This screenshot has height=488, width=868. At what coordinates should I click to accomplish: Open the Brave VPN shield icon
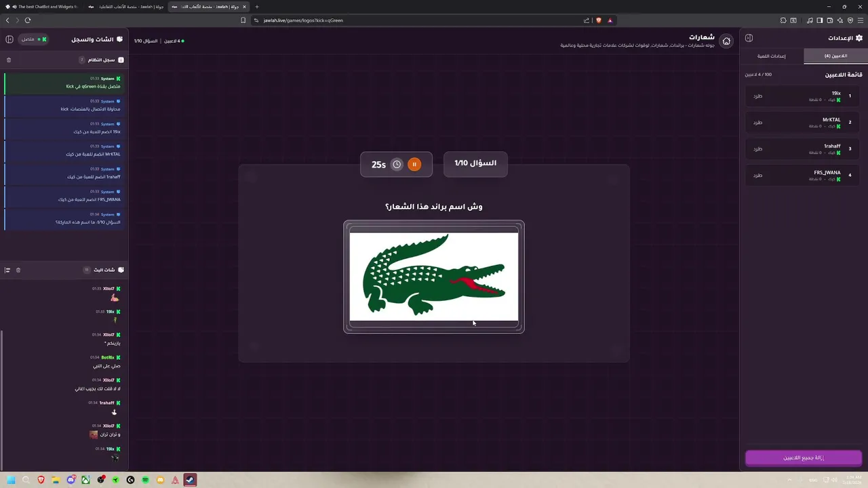(x=850, y=20)
